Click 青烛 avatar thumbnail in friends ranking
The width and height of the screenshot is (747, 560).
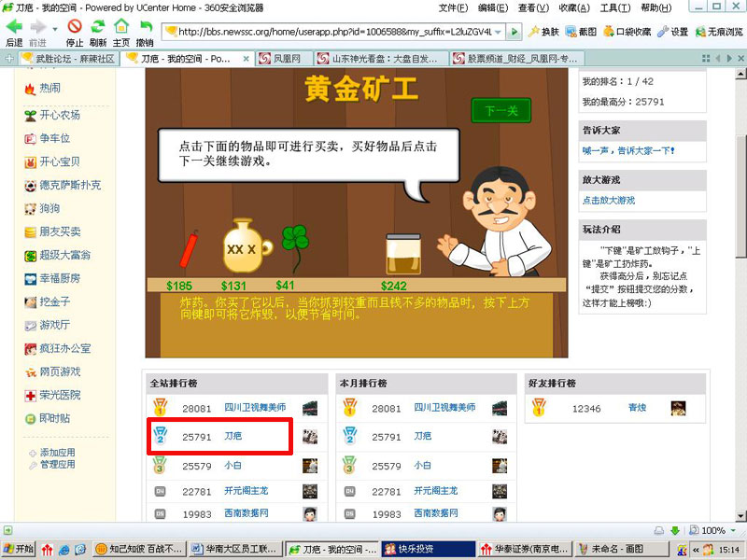[x=678, y=408]
